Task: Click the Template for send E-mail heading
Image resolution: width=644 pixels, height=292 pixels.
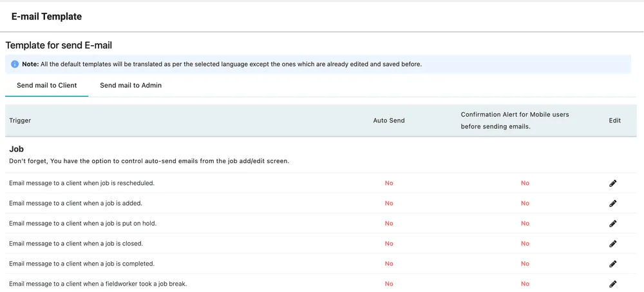Action: (59, 46)
